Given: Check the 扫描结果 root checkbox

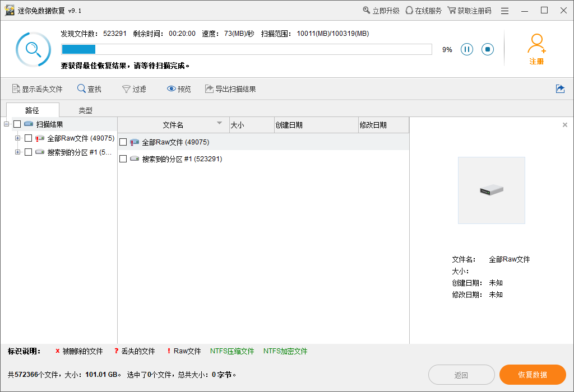Looking at the screenshot, I should pyautogui.click(x=17, y=124).
